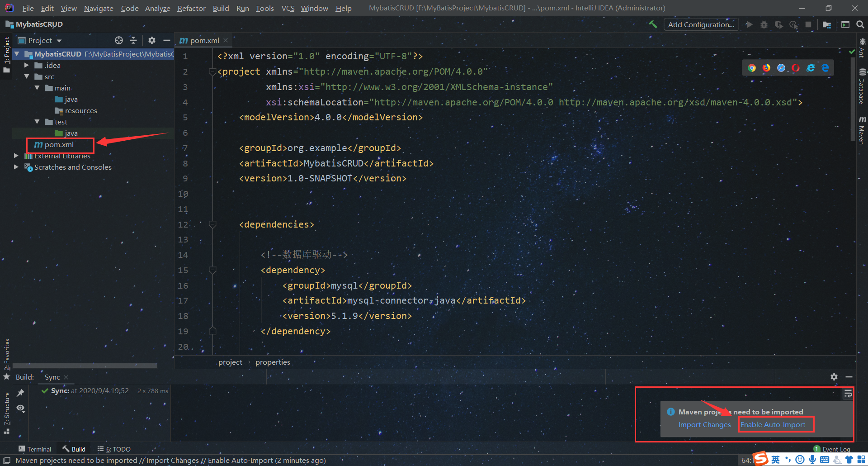Hide the Project panel with minus icon
Viewport: 868px width, 466px height.
pyautogui.click(x=166, y=40)
